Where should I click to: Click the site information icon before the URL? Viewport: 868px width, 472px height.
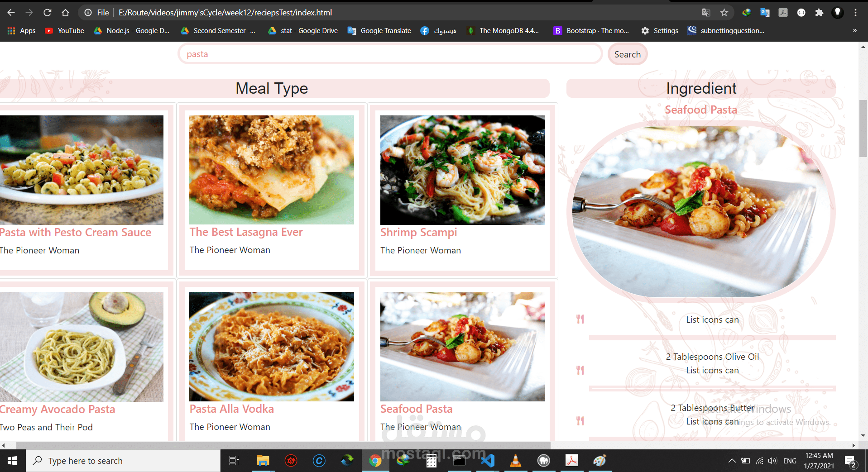[87, 12]
